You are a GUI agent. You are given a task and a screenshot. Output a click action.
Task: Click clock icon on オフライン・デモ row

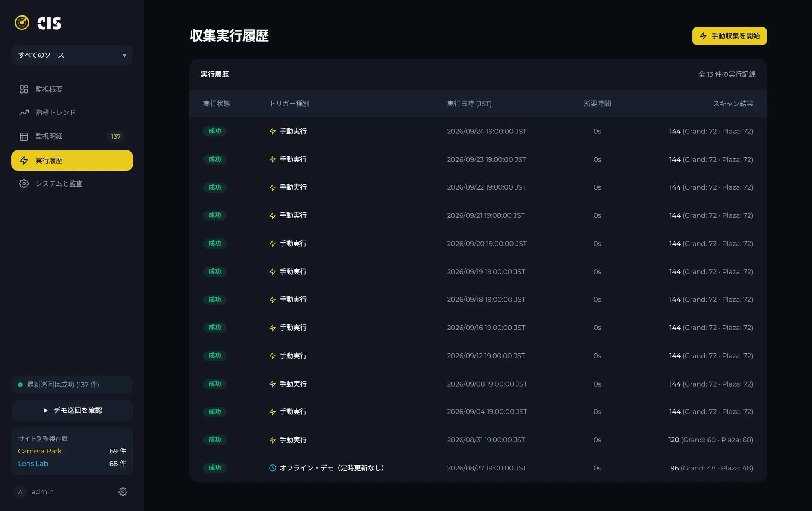pos(273,468)
